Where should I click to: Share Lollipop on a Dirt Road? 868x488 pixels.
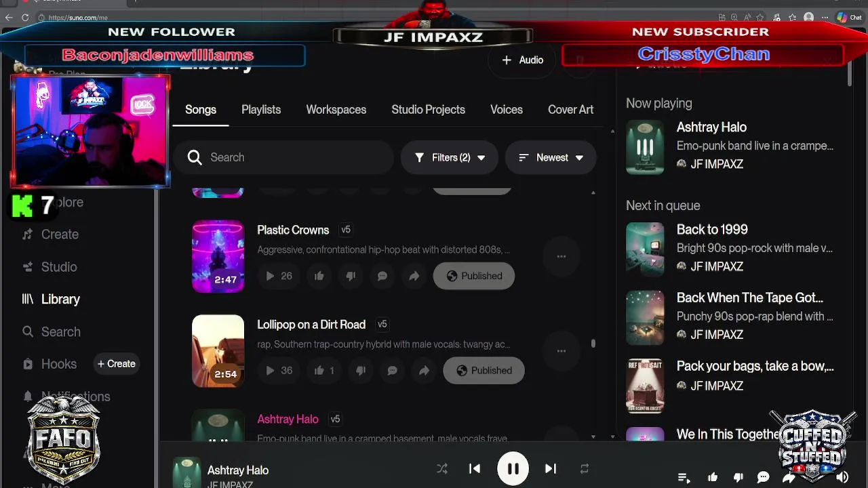[424, 371]
